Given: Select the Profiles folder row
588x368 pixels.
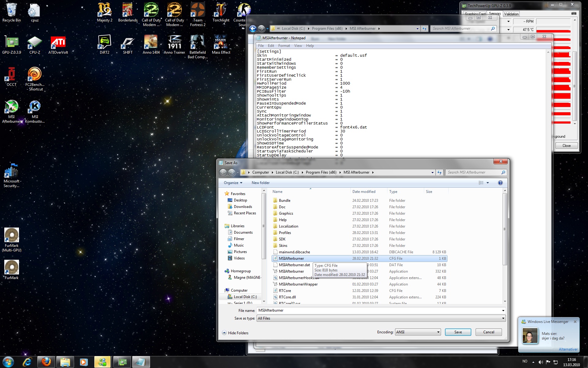Looking at the screenshot, I should tap(359, 233).
